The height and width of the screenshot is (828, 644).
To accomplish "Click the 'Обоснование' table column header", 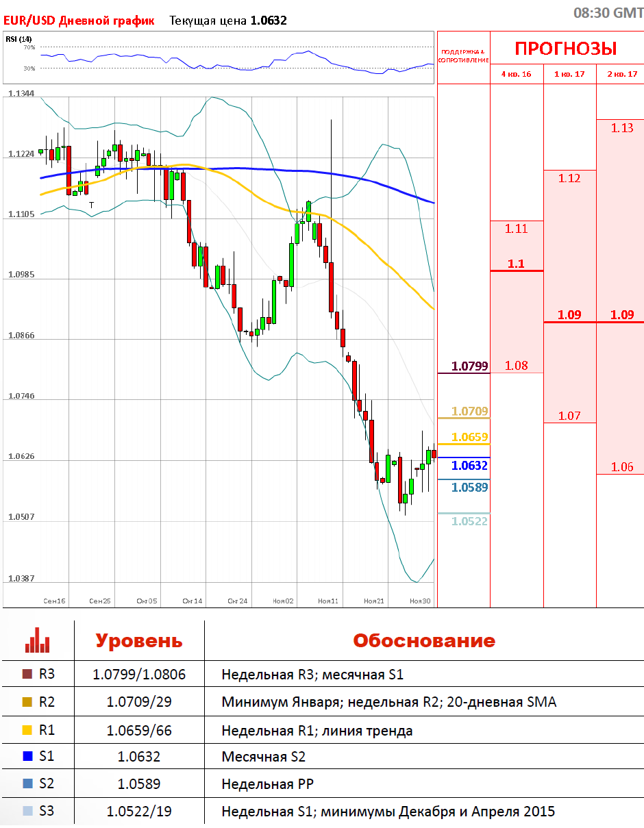I will pyautogui.click(x=423, y=641).
